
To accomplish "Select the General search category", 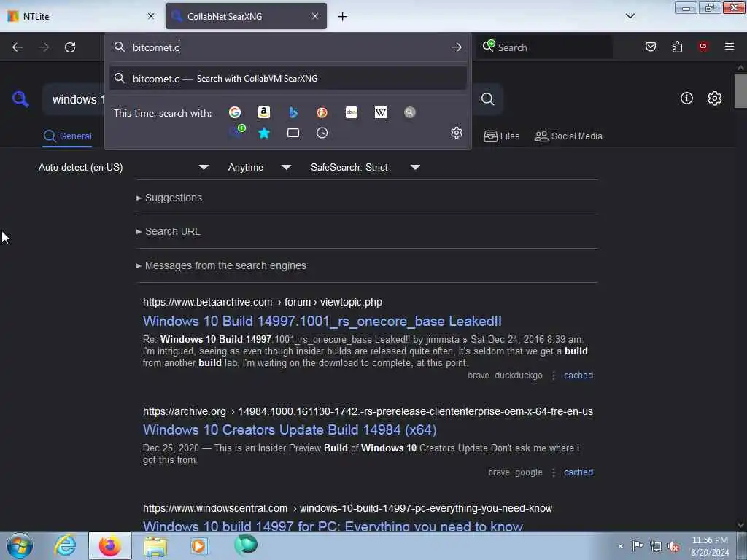I will 67,136.
